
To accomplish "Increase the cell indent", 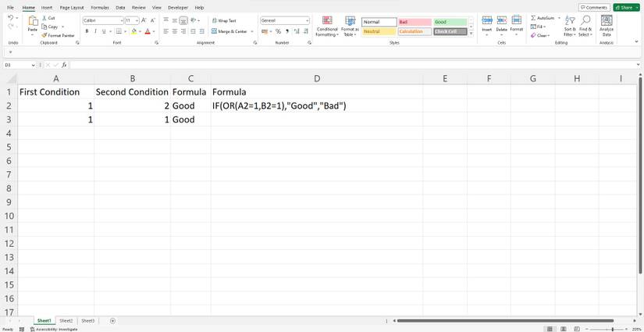I will [201, 31].
